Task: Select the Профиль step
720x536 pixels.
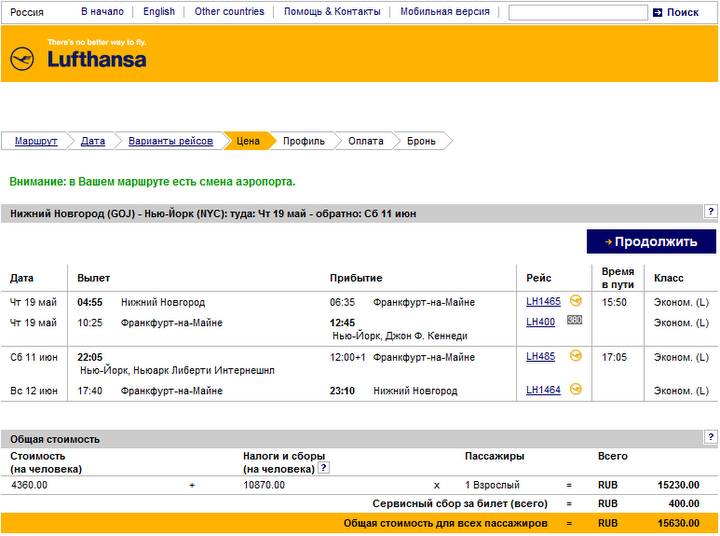Action: (304, 141)
